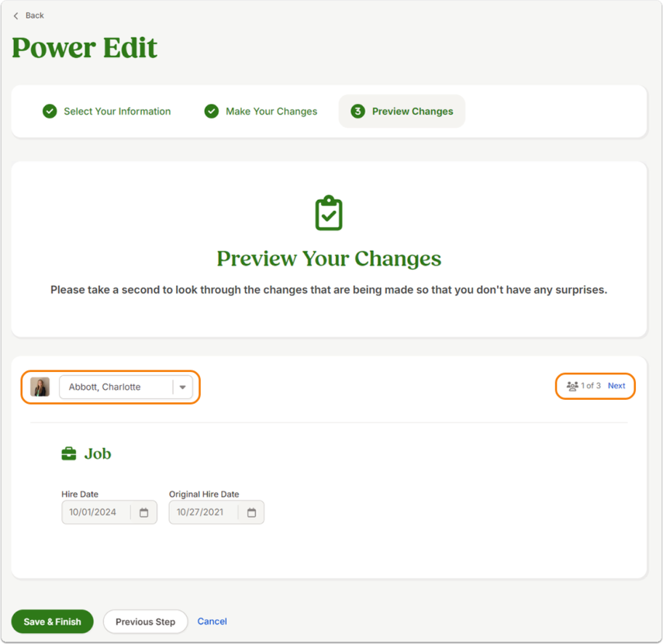
Task: Go to Make Your Changes step
Action: coord(271,111)
